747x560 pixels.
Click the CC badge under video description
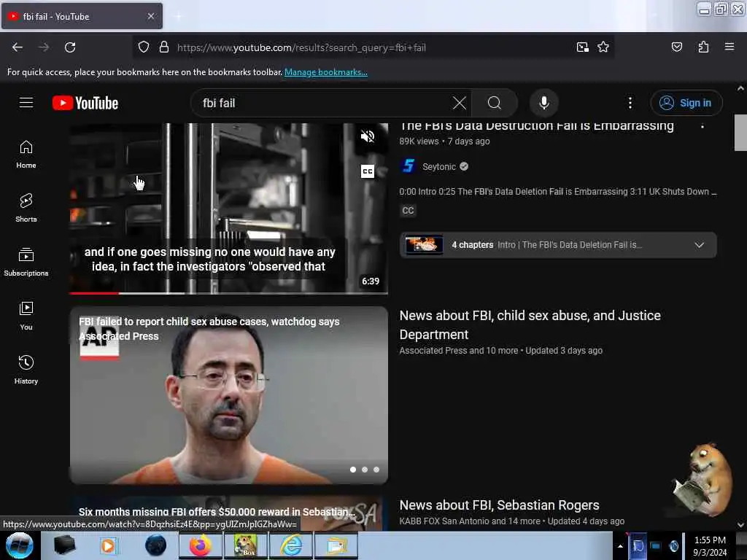pos(409,211)
